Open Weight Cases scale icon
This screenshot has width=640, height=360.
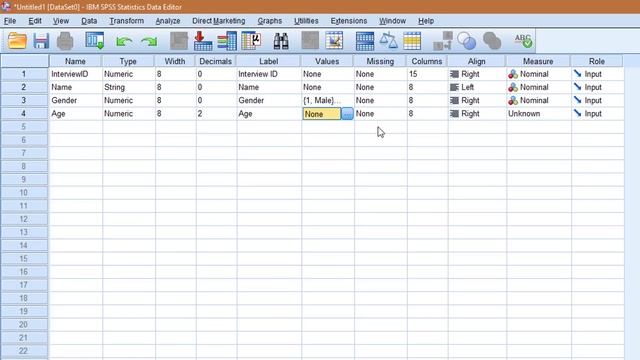pos(388,41)
